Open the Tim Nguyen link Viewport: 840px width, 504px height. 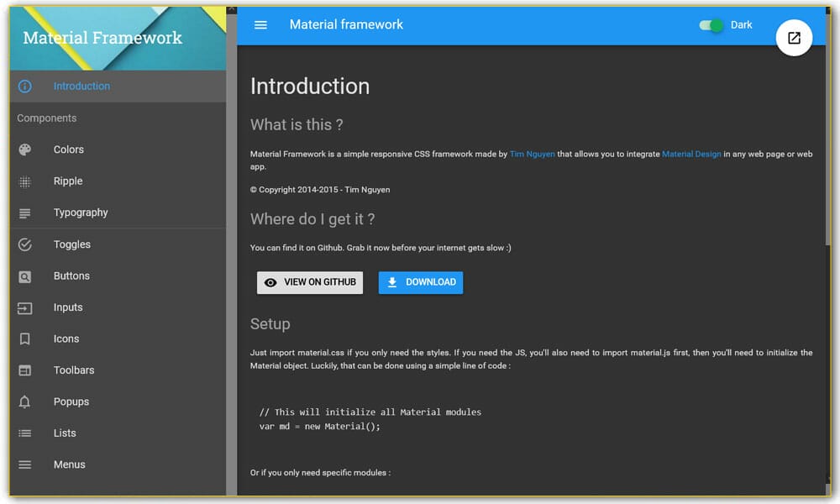click(532, 155)
